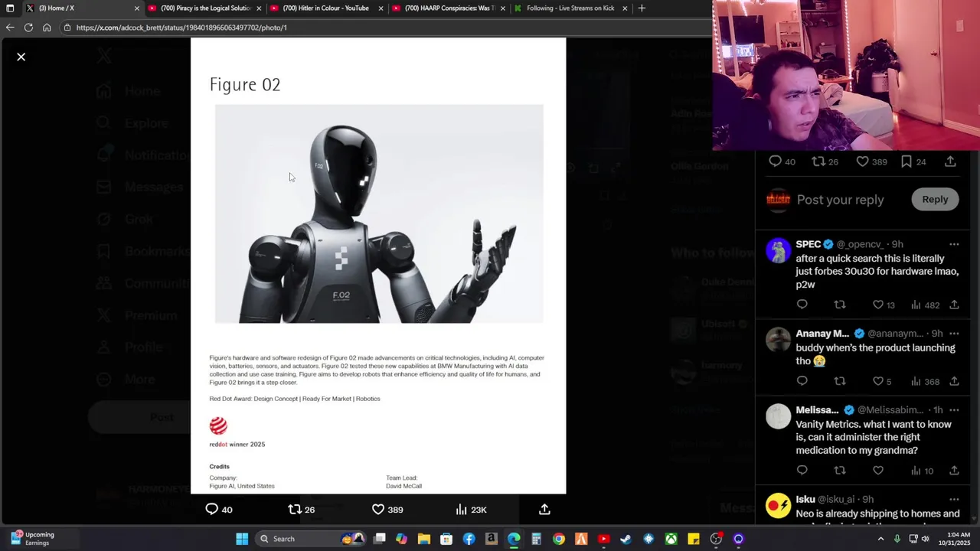Close the photo viewer with the X icon
The height and width of the screenshot is (551, 980).
click(21, 57)
